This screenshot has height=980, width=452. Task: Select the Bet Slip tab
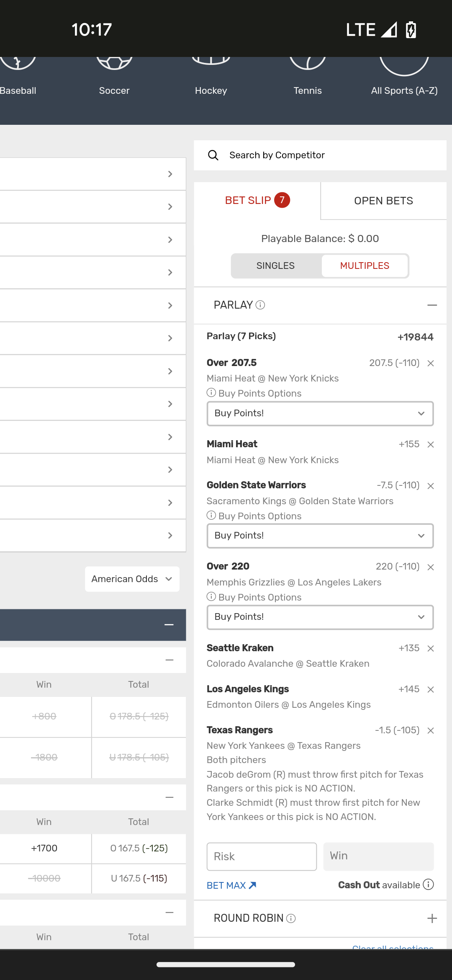click(257, 201)
